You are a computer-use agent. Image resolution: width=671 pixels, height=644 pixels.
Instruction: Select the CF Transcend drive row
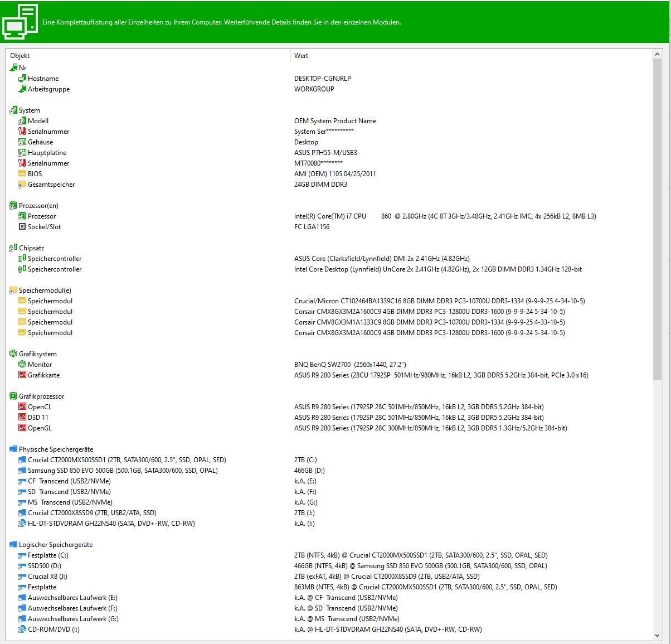[69, 481]
